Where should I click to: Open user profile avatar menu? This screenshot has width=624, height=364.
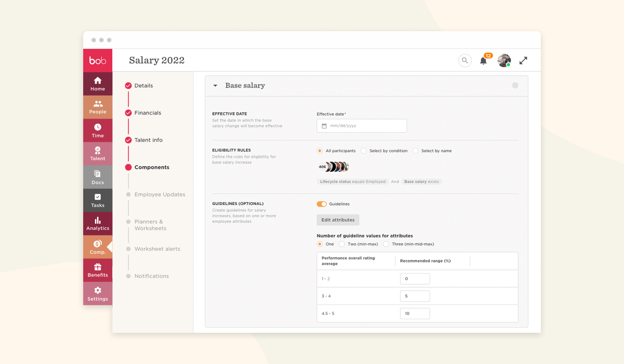(x=504, y=60)
